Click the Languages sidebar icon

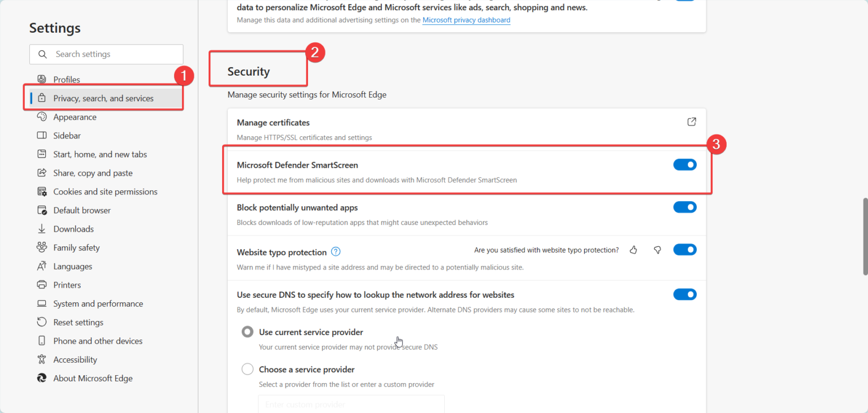pos(41,266)
